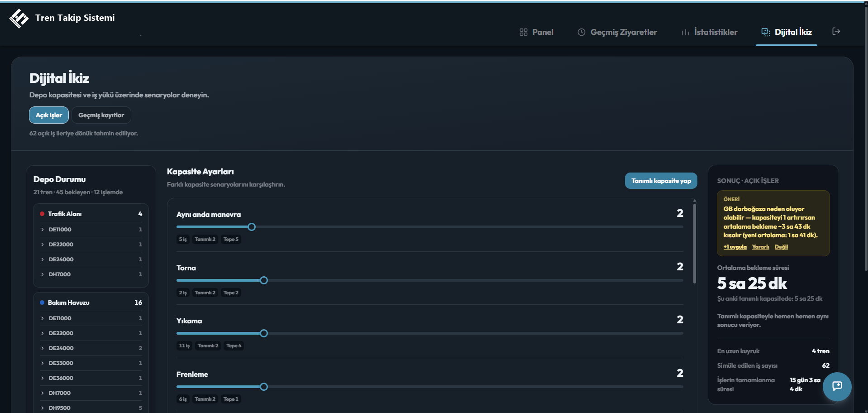Mark suggestion as Yararlı
The image size is (868, 413).
pos(760,247)
